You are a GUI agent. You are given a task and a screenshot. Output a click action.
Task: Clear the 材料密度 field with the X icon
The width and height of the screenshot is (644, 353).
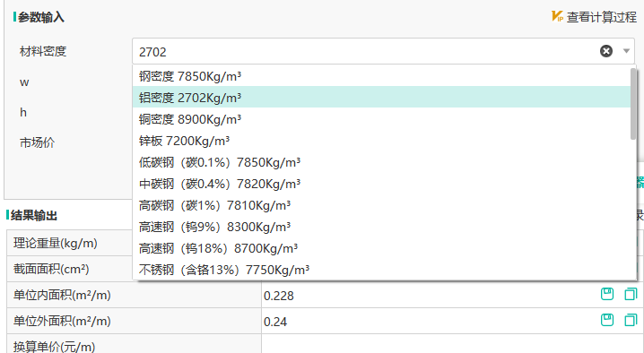tap(606, 51)
